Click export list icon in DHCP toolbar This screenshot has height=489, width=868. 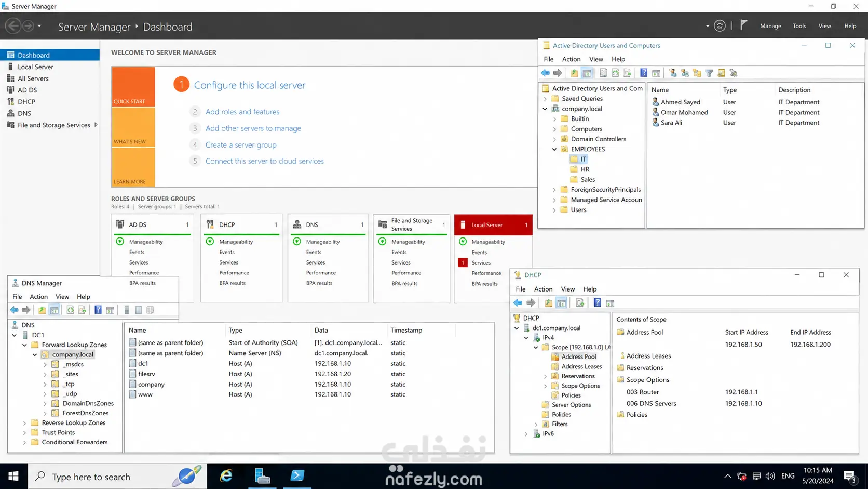580,303
